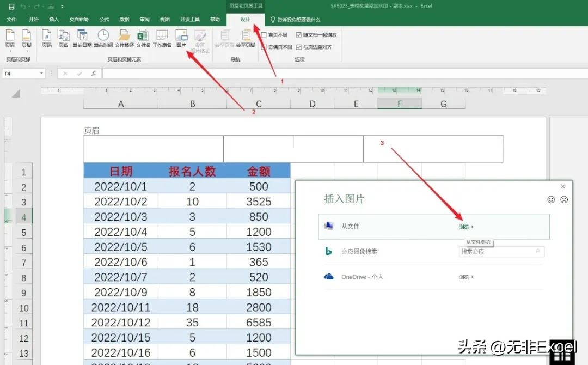This screenshot has width=588, height=365.
Task: Select column C header
Action: point(259,104)
